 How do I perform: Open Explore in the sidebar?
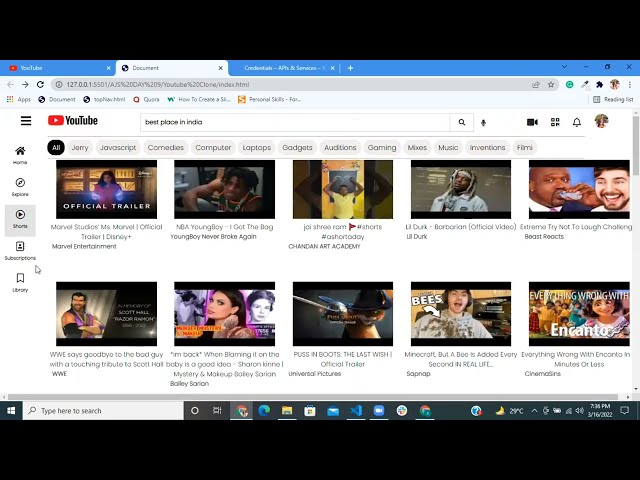pos(20,187)
